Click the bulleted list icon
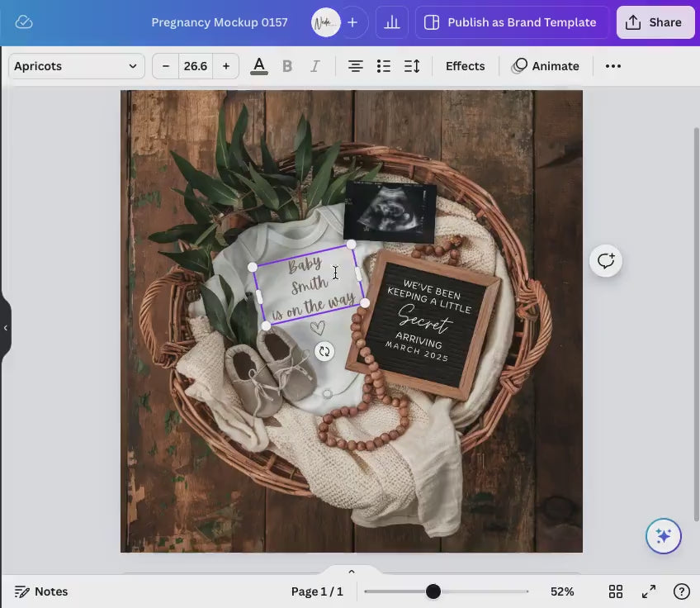The image size is (700, 608). [383, 66]
